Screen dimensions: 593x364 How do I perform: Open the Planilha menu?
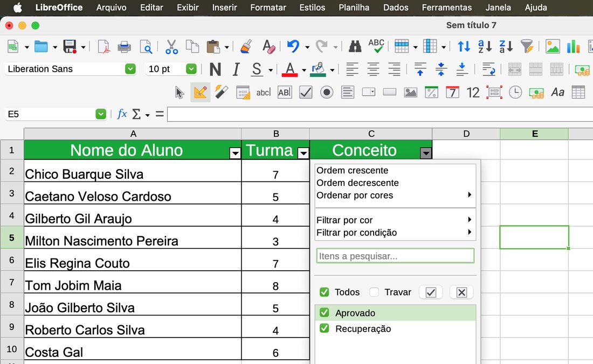[354, 8]
